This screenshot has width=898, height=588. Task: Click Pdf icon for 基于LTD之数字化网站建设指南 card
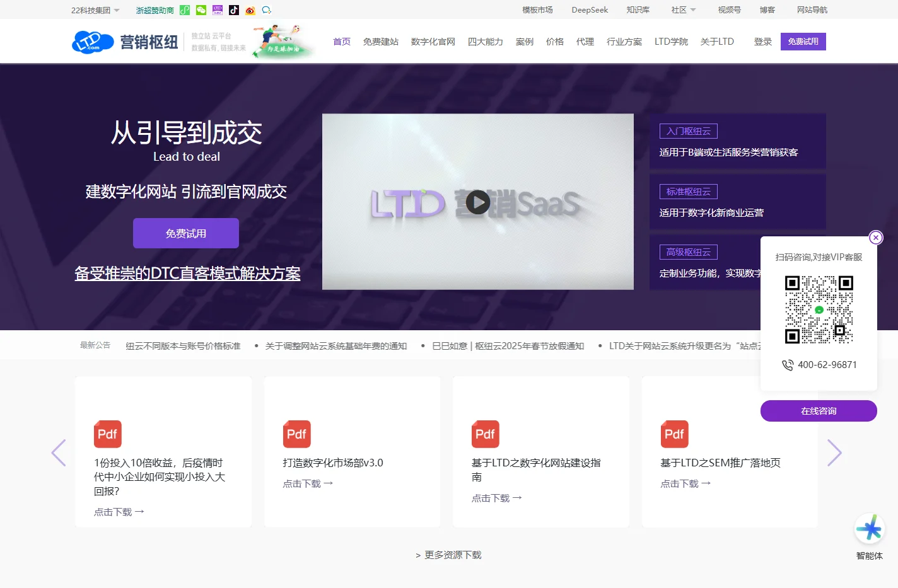coord(486,434)
